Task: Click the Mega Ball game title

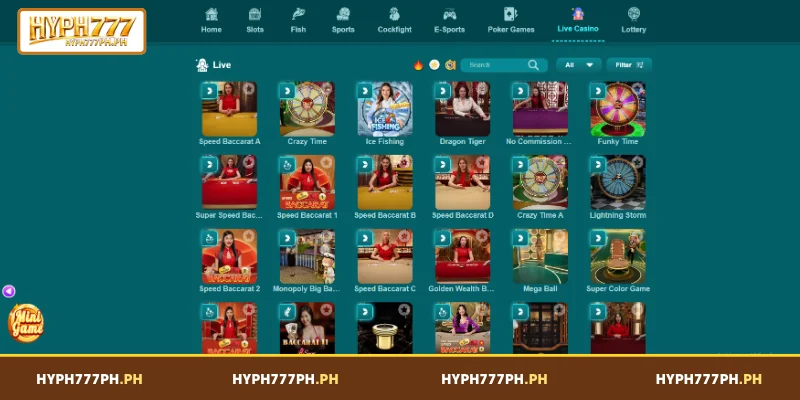Action: click(x=540, y=289)
